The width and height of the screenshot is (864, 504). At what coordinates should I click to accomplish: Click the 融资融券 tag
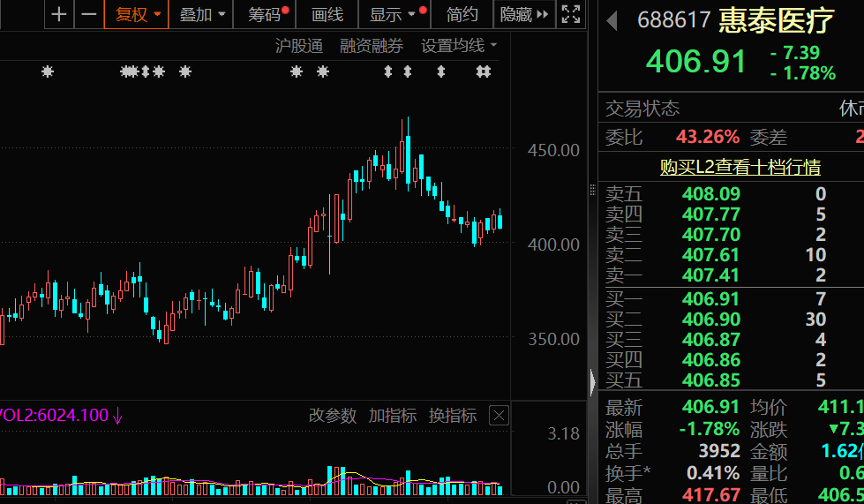(x=372, y=46)
